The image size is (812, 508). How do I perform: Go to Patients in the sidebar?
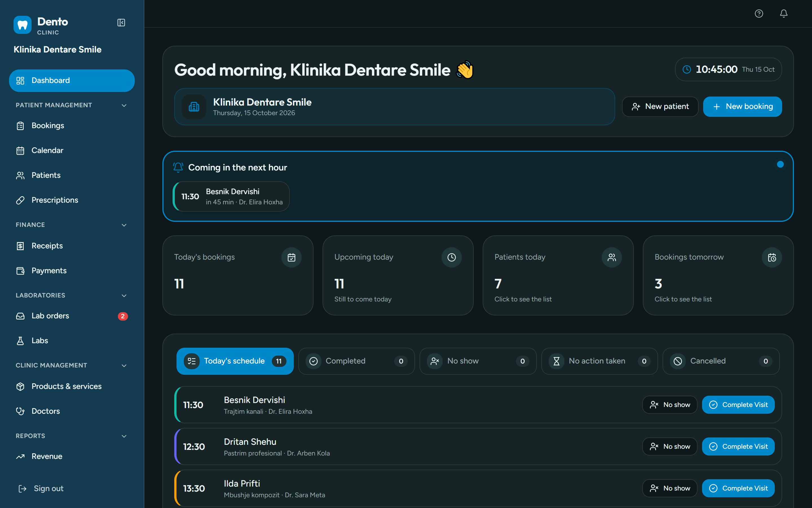pos(72,175)
